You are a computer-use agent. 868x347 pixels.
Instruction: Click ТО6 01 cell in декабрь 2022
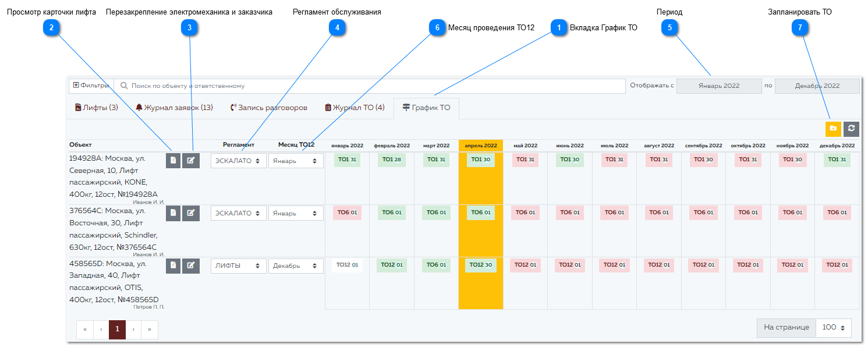[837, 213]
